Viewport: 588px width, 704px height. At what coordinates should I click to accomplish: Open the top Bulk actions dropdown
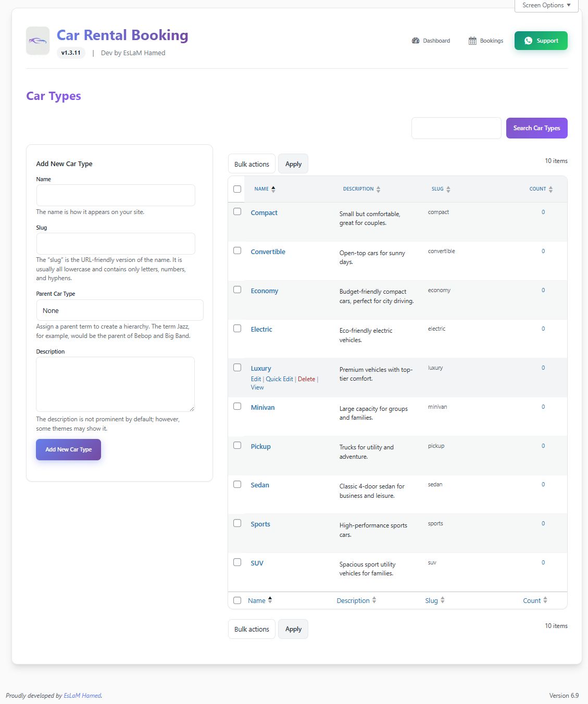coord(252,164)
